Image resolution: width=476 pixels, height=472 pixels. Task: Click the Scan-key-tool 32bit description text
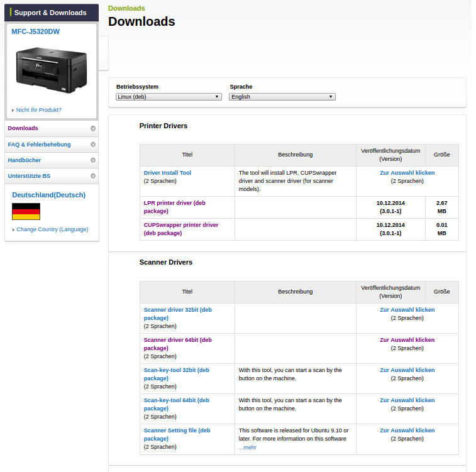[x=291, y=374]
